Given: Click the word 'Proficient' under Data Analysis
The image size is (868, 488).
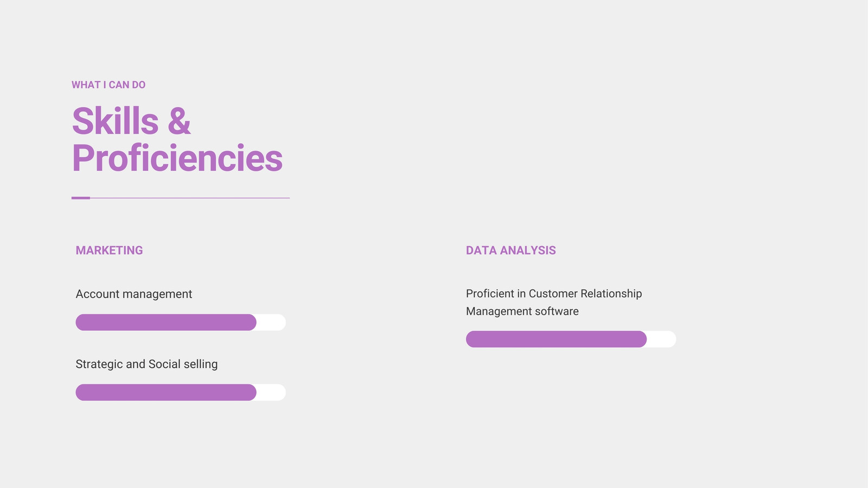Looking at the screenshot, I should tap(490, 293).
